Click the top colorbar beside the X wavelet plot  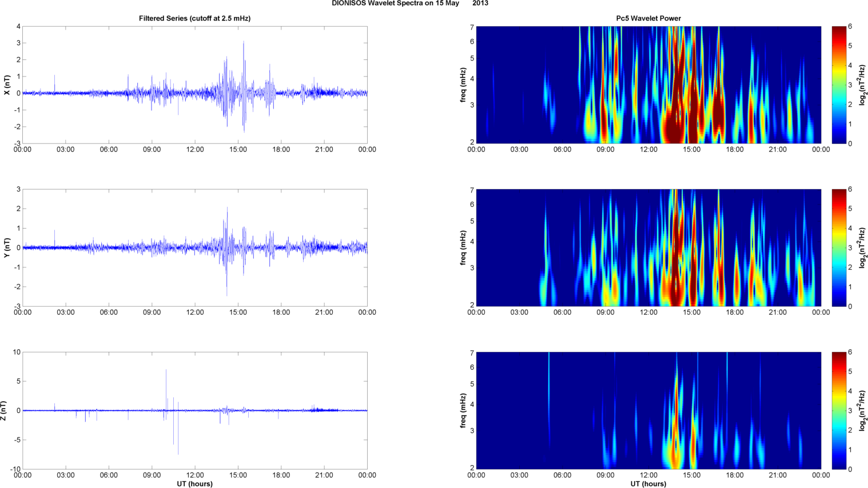[x=838, y=85]
